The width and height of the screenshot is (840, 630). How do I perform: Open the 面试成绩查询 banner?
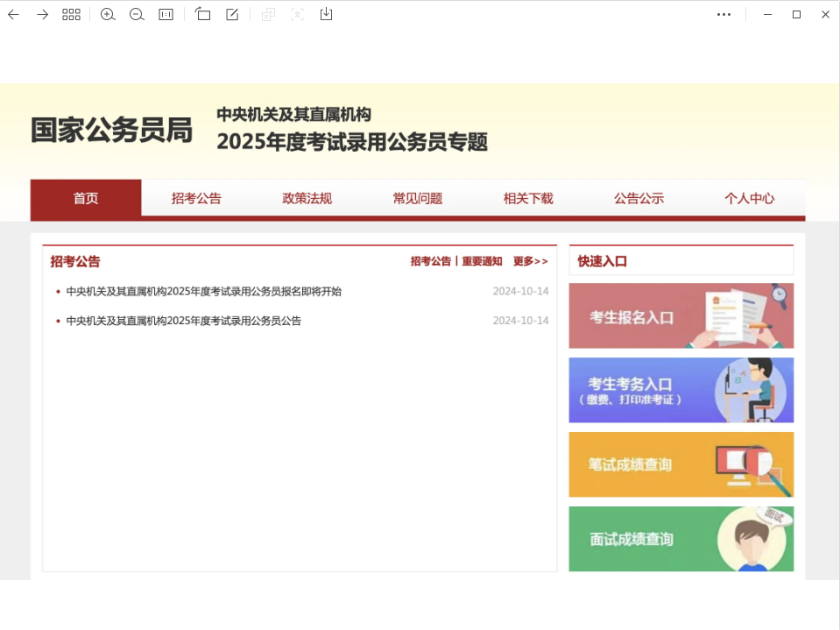(681, 539)
